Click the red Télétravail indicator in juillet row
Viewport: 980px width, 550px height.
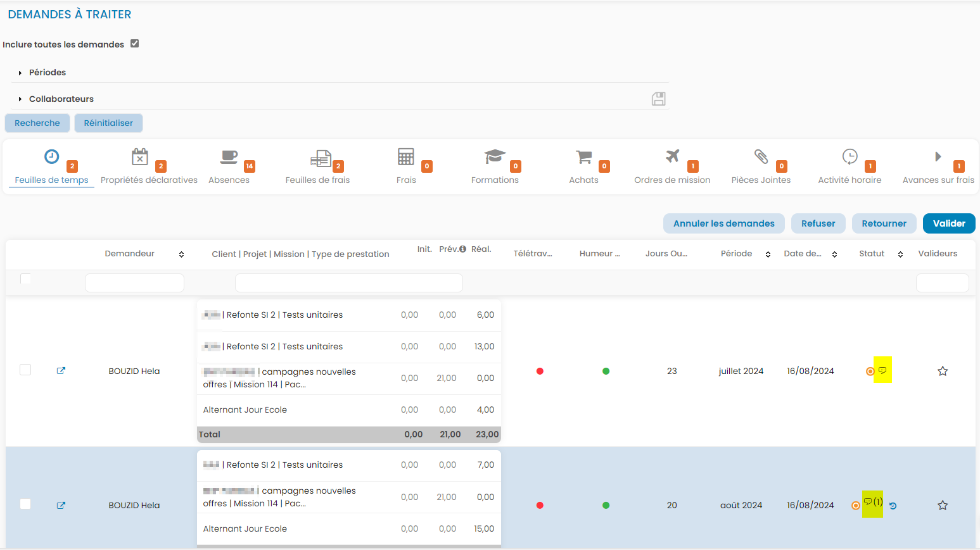(540, 372)
